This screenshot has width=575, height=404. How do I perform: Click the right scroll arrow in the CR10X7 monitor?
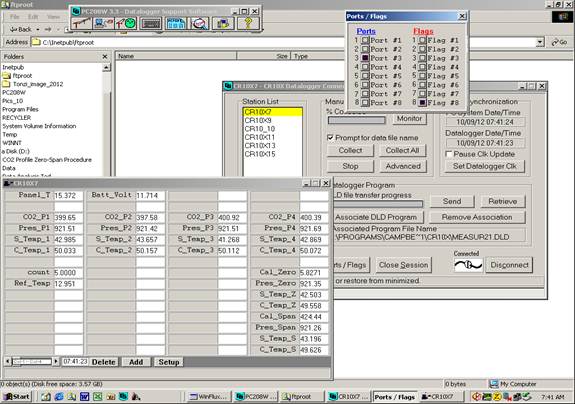[55, 361]
